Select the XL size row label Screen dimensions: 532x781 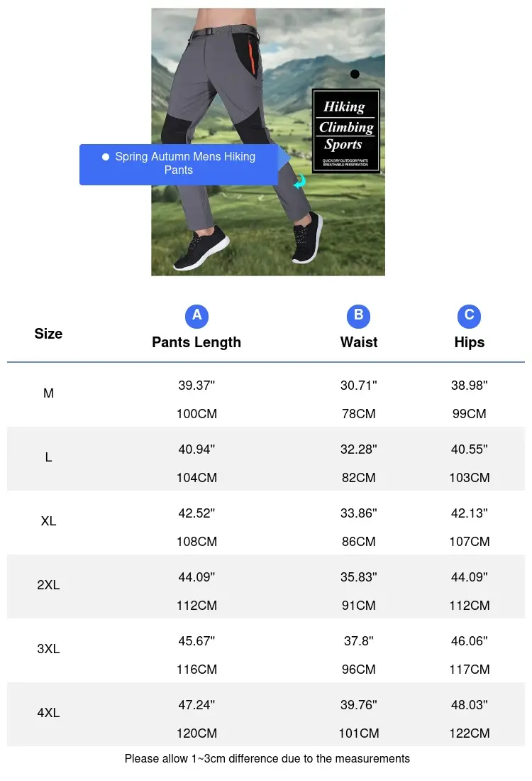(x=48, y=521)
